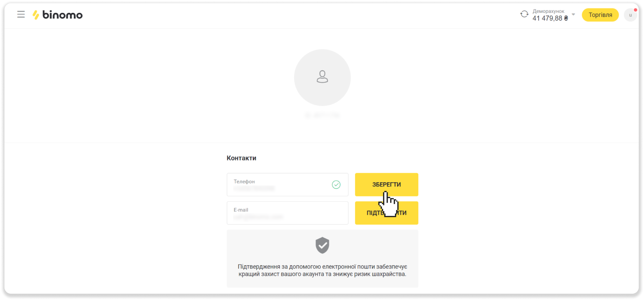Click the blurred user ID under avatar
644x300 pixels.
click(322, 115)
